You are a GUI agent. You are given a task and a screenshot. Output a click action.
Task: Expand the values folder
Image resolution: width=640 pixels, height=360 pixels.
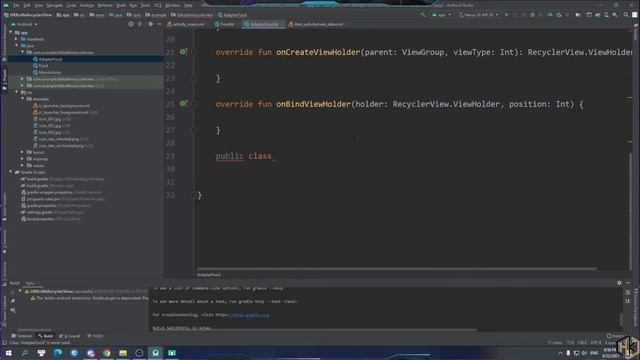tap(22, 165)
